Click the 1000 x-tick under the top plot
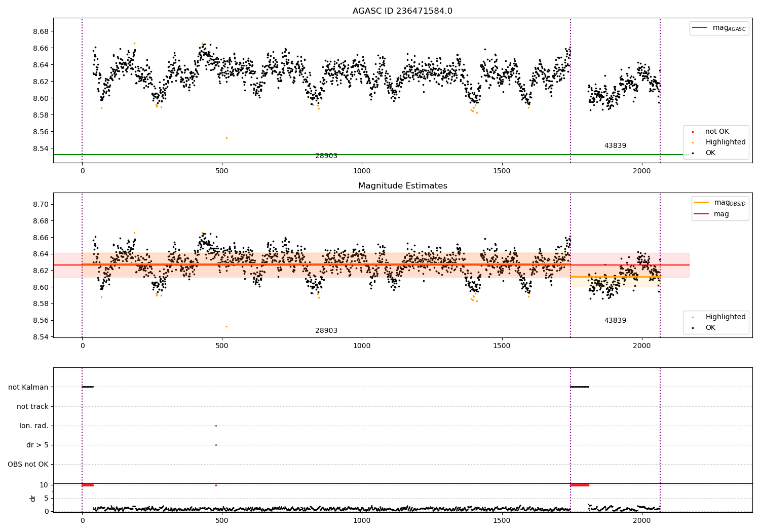The height and width of the screenshot is (532, 760). pyautogui.click(x=362, y=171)
